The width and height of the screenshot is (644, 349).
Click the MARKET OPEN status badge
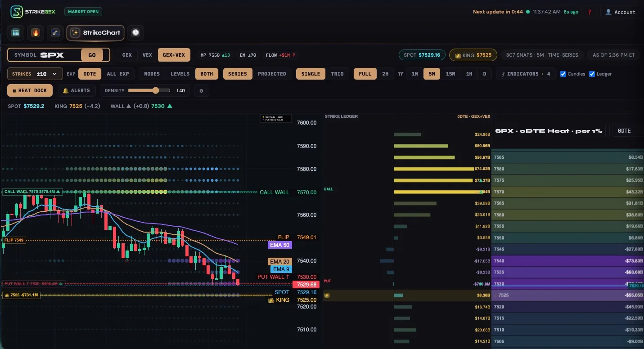pos(83,12)
